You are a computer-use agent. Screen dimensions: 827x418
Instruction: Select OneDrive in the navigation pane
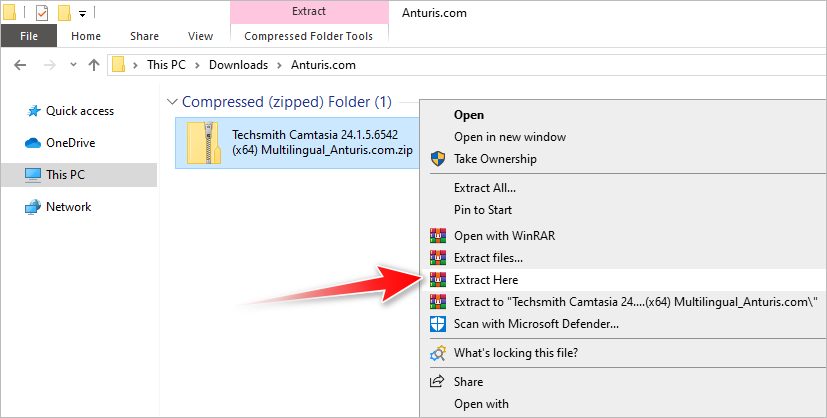[70, 143]
